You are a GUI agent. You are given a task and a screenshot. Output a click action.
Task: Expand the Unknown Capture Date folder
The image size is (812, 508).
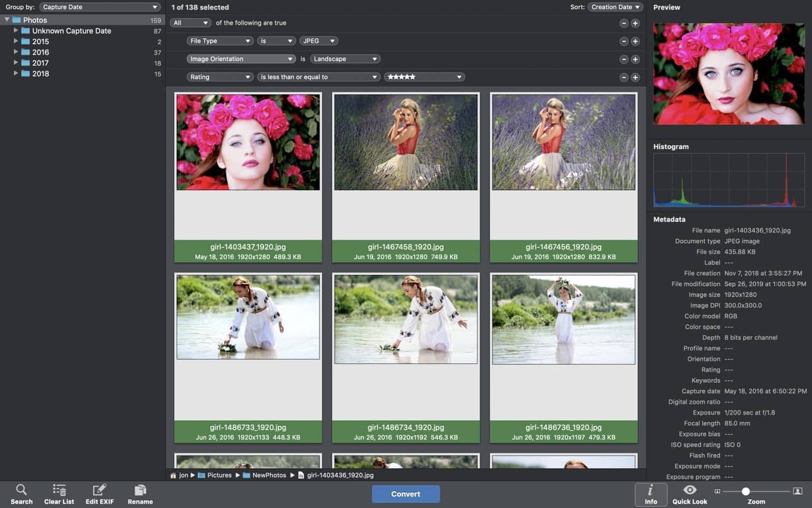(16, 30)
